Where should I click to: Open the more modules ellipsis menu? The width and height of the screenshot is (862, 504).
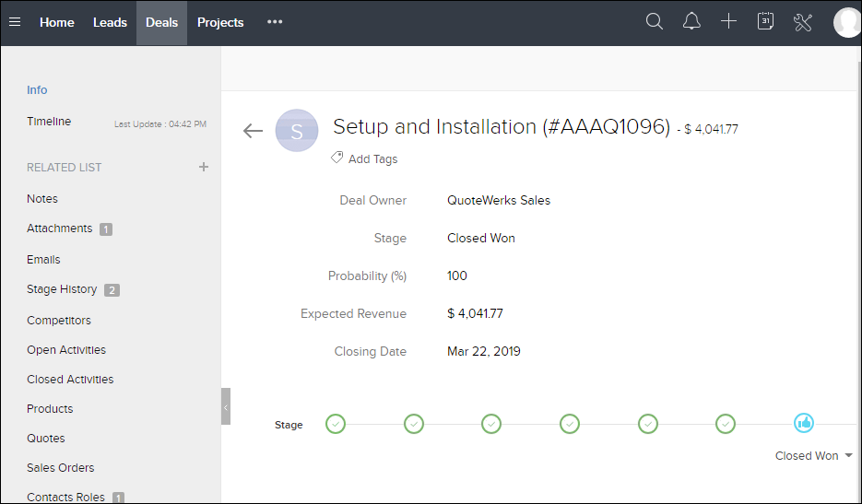[x=275, y=22]
